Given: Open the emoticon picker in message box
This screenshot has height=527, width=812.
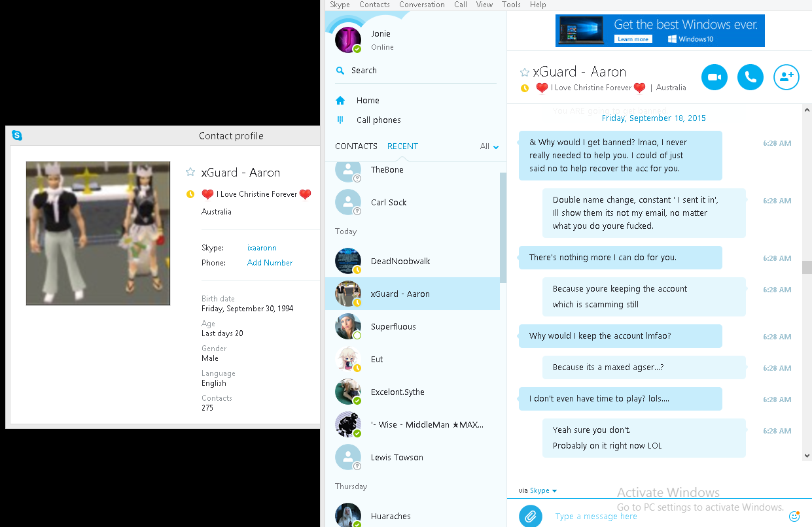Looking at the screenshot, I should pyautogui.click(x=794, y=516).
